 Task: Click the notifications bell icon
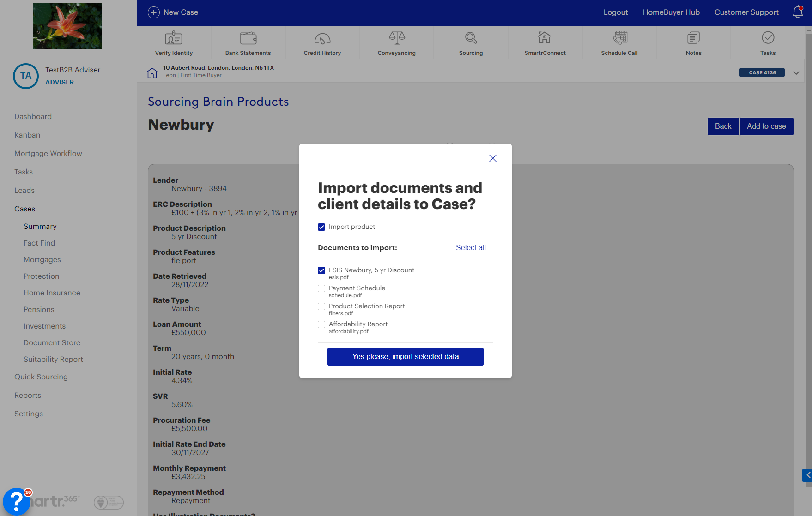tap(798, 12)
